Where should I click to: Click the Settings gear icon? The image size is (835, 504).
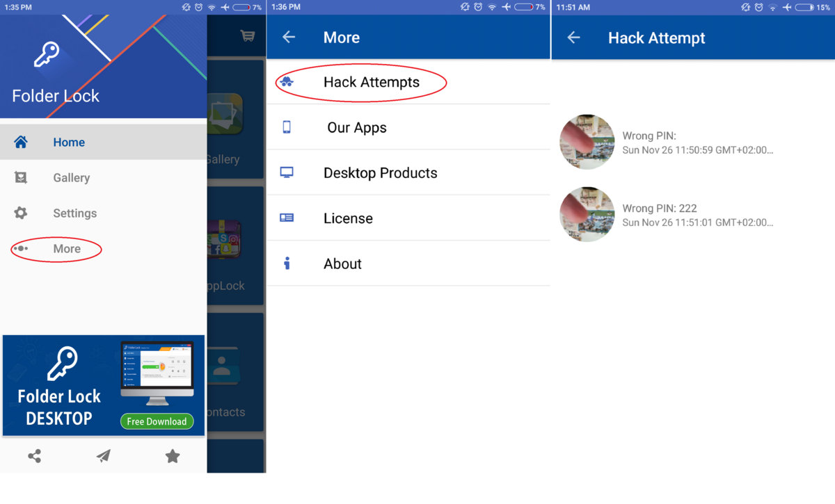pos(21,213)
